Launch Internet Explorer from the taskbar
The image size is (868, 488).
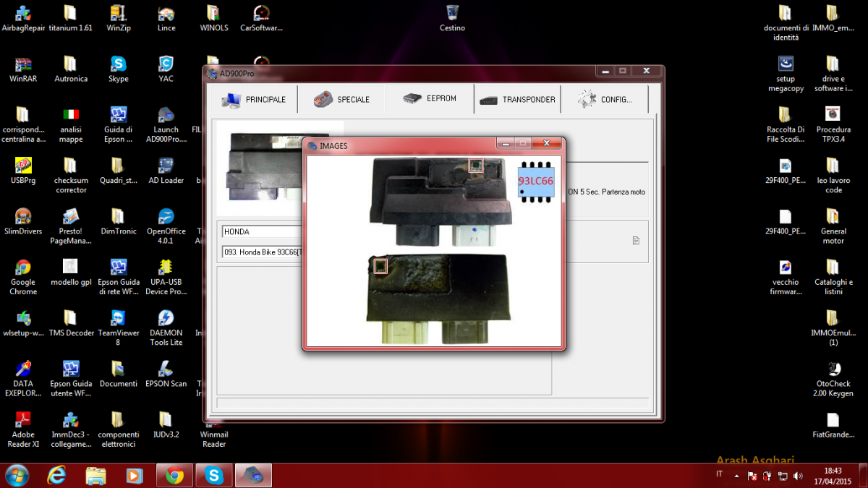tap(56, 475)
